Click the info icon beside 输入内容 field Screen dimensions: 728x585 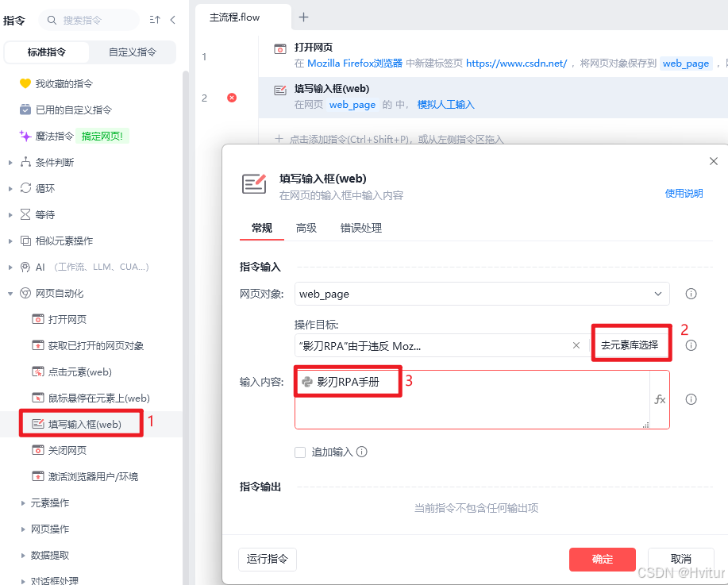tap(691, 399)
